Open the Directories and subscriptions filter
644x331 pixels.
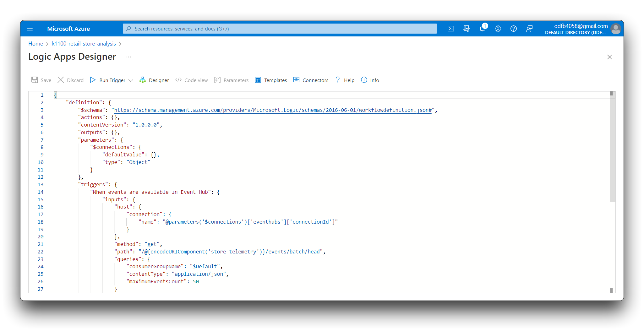click(466, 29)
